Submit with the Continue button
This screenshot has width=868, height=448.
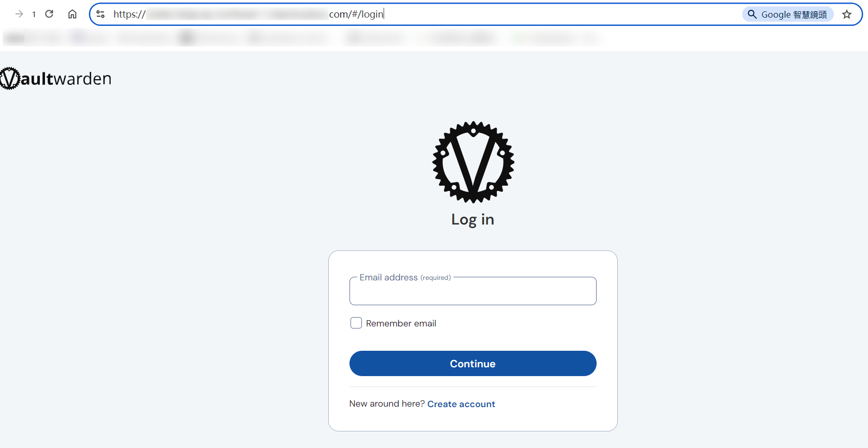(x=473, y=364)
